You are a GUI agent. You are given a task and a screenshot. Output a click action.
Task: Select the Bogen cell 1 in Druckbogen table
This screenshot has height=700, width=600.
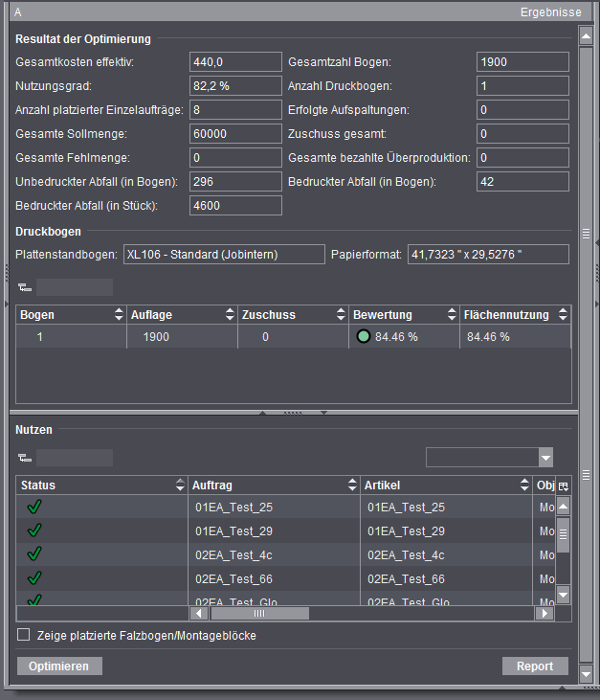[72, 337]
